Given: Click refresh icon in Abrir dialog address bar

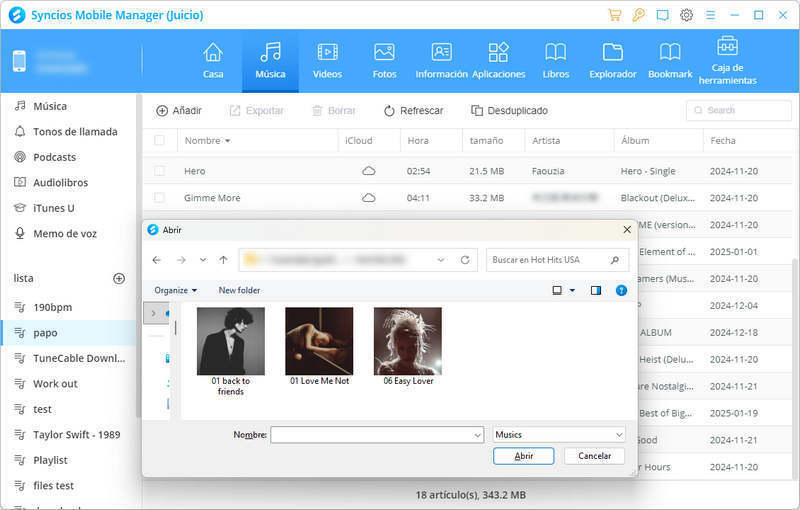Looking at the screenshot, I should (x=465, y=260).
